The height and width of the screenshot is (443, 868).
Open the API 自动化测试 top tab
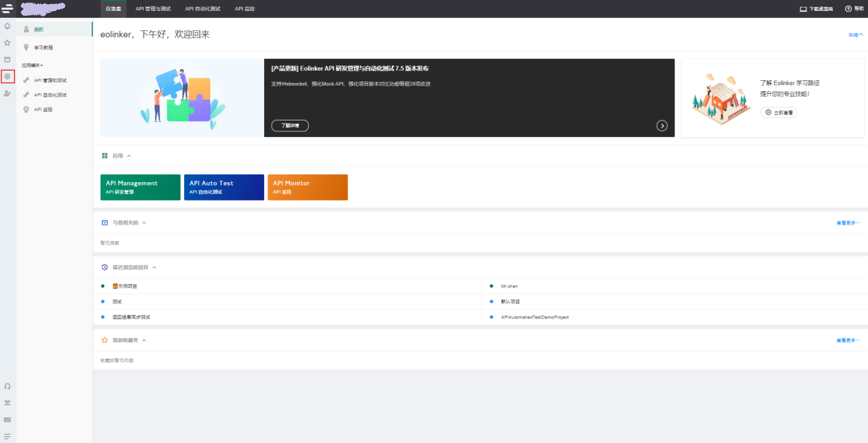(202, 8)
